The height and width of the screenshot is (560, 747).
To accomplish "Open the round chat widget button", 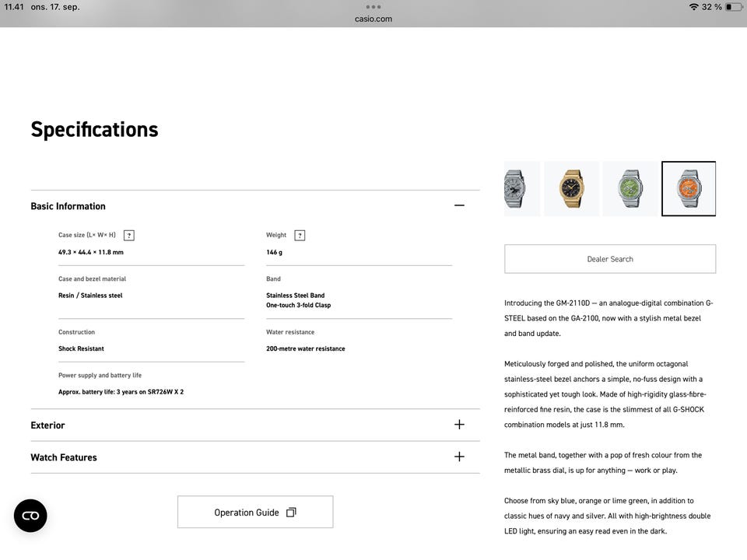I will tap(30, 516).
